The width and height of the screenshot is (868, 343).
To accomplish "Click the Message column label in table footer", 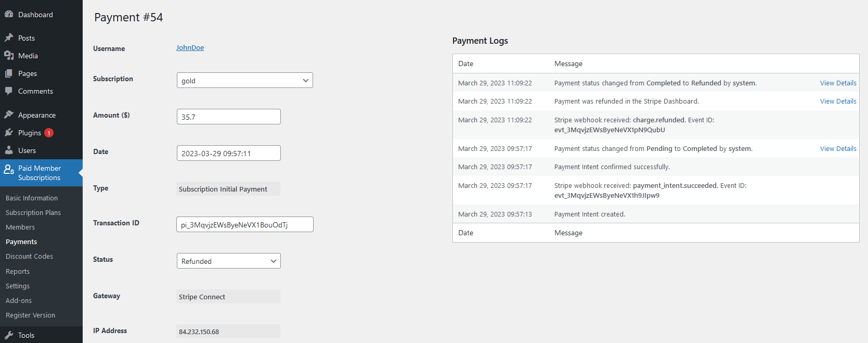I will coord(568,233).
